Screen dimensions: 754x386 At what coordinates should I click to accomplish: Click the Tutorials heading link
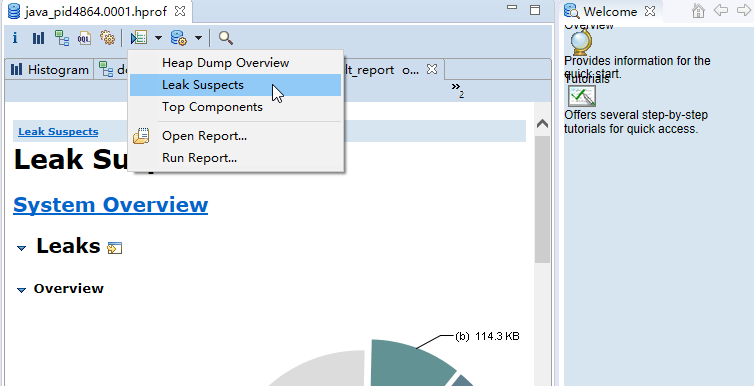click(587, 79)
